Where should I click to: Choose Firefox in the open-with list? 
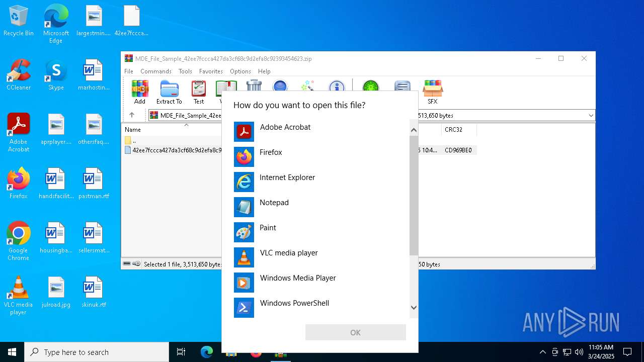click(x=321, y=157)
